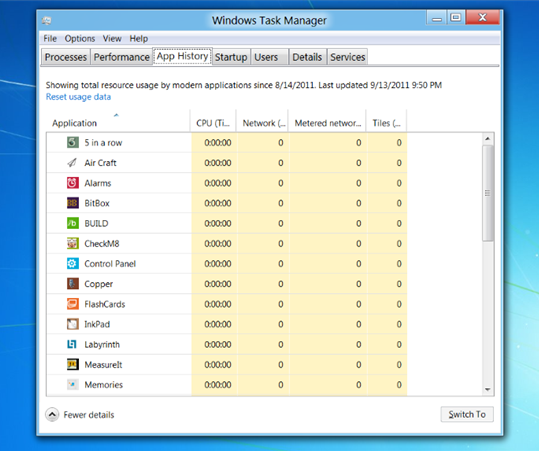
Task: Open the Help menu
Action: click(x=139, y=38)
